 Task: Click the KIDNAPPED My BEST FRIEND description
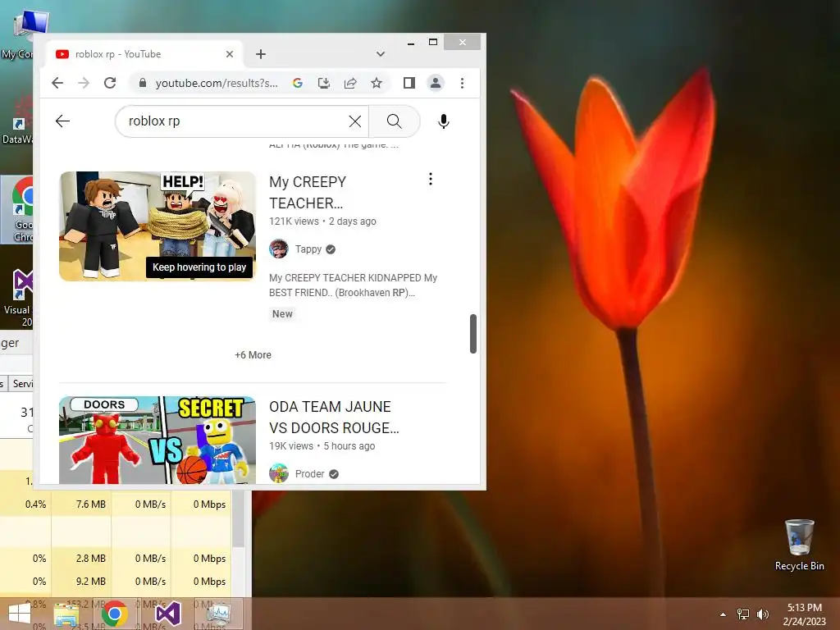coord(353,285)
